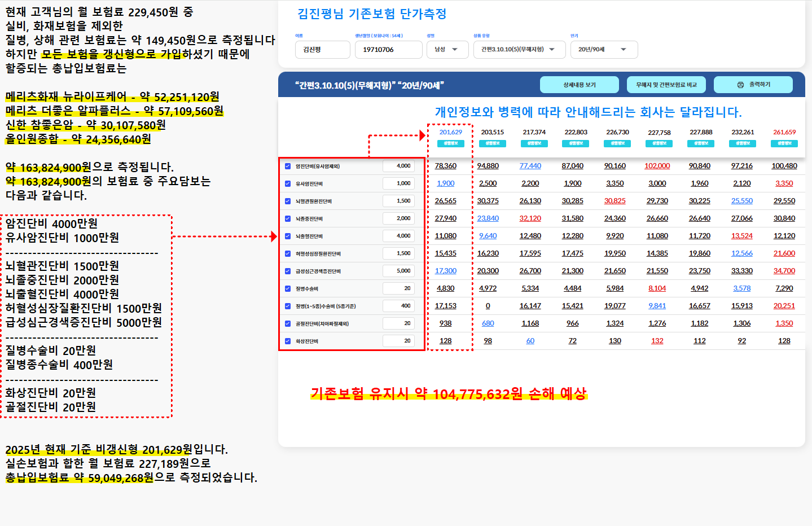
Task: Click the red total 261,659
Action: [x=784, y=132]
